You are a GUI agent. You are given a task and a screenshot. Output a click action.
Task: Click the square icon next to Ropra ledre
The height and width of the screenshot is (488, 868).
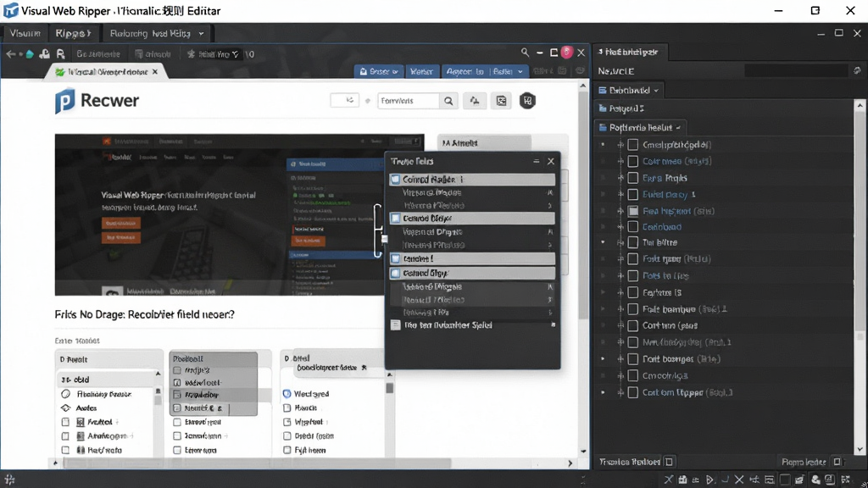837,462
